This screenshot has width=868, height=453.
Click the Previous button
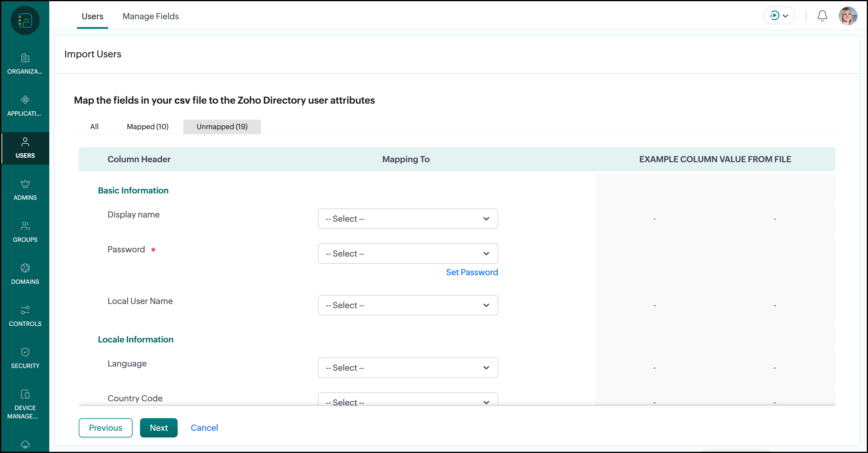pos(105,427)
